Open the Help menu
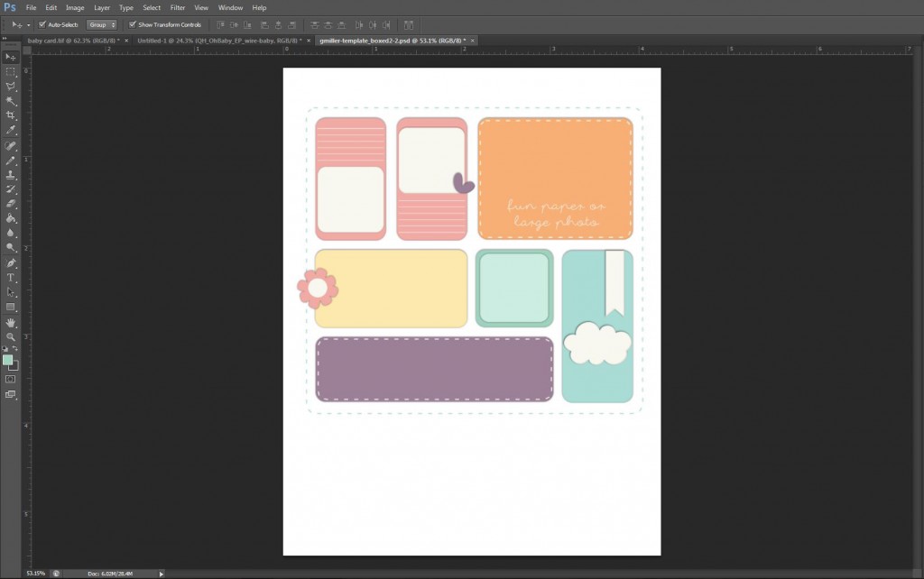 point(259,7)
